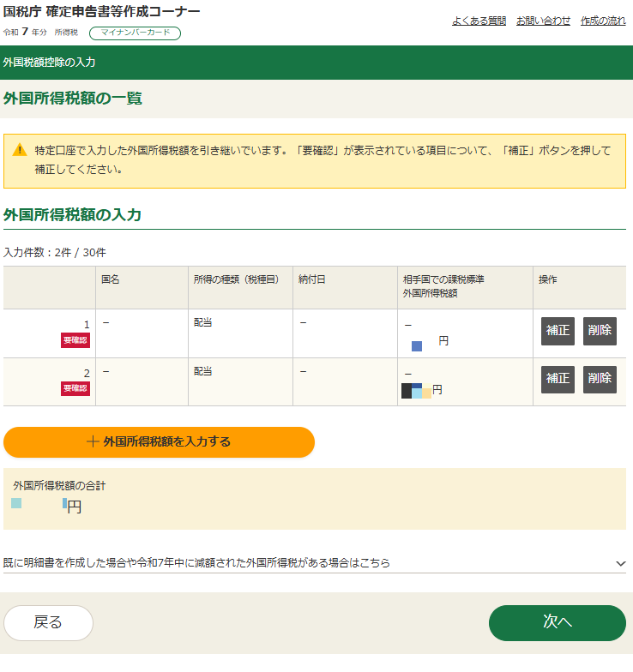Open the お問い合わせ link
Viewport: 633px width, 672px height.
[x=543, y=21]
